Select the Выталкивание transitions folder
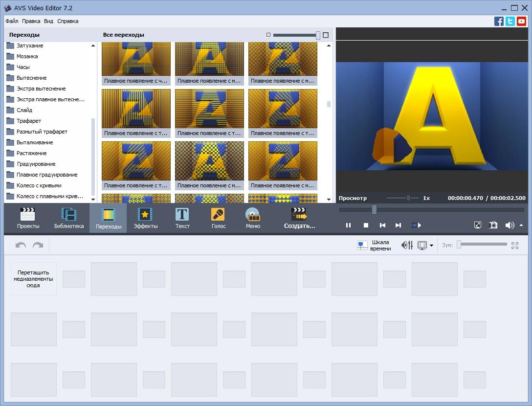The image size is (532, 406). coord(35,142)
